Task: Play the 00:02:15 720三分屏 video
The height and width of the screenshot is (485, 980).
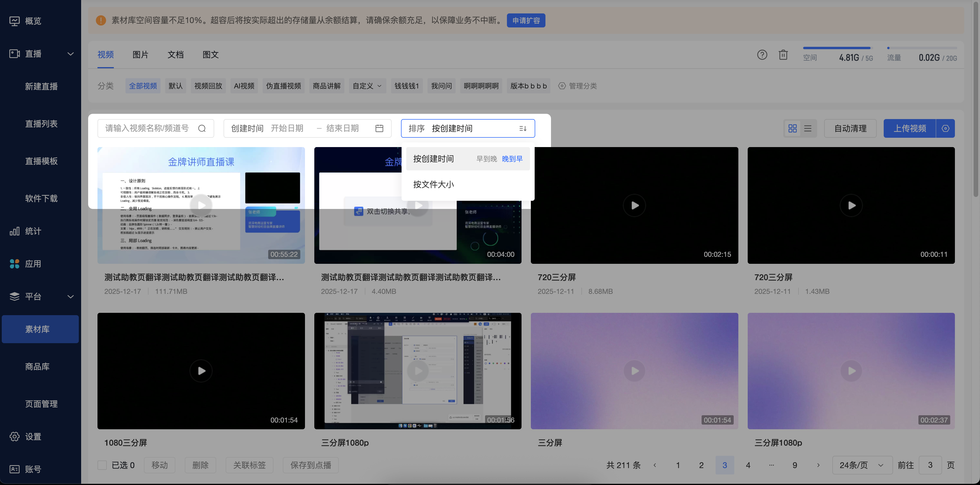Action: 634,205
